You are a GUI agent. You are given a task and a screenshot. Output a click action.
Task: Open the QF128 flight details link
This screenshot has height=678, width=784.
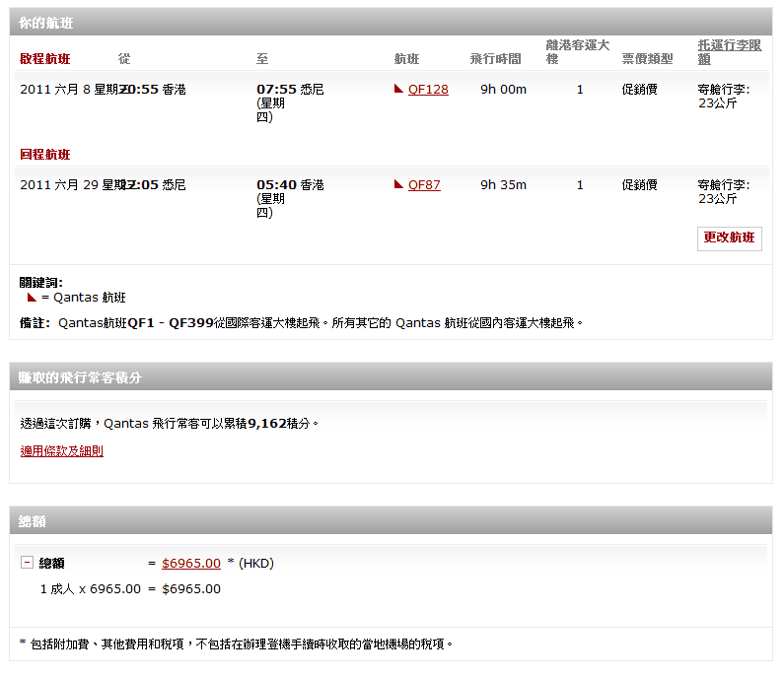pyautogui.click(x=428, y=90)
